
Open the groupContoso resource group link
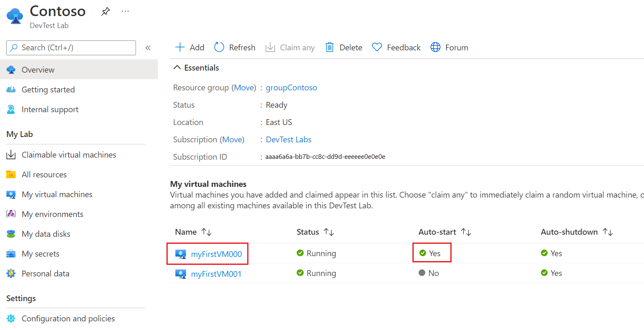click(291, 87)
